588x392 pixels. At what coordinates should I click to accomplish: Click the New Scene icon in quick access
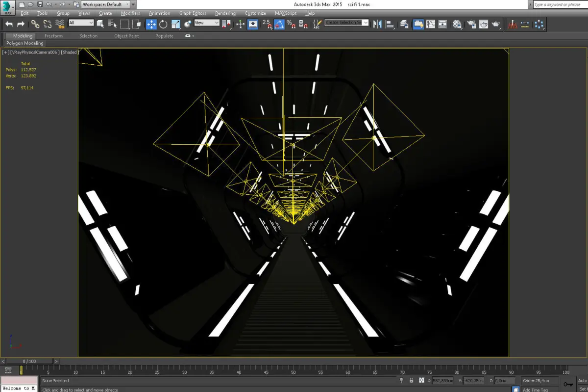(x=22, y=4)
